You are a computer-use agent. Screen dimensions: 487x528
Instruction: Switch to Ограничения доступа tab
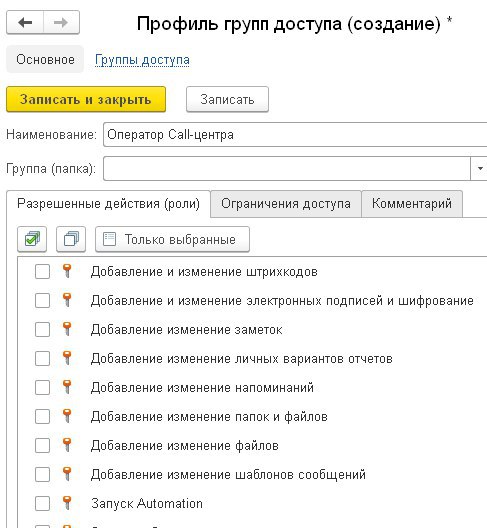pyautogui.click(x=286, y=204)
